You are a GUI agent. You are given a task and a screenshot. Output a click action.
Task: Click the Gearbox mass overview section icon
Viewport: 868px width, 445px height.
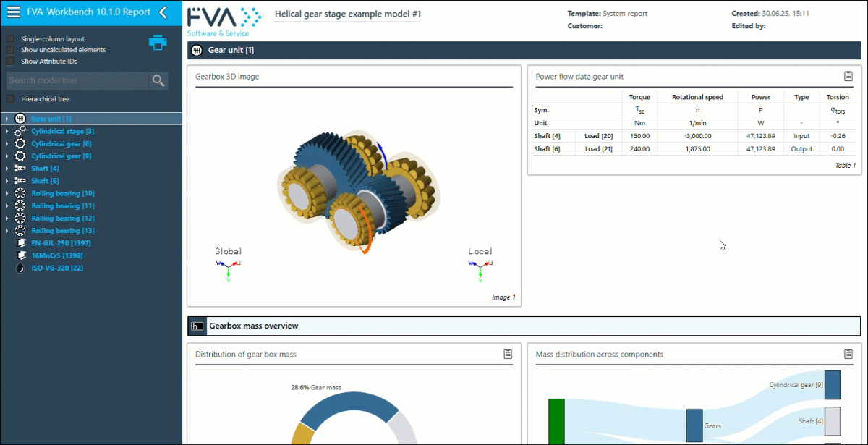coord(197,326)
